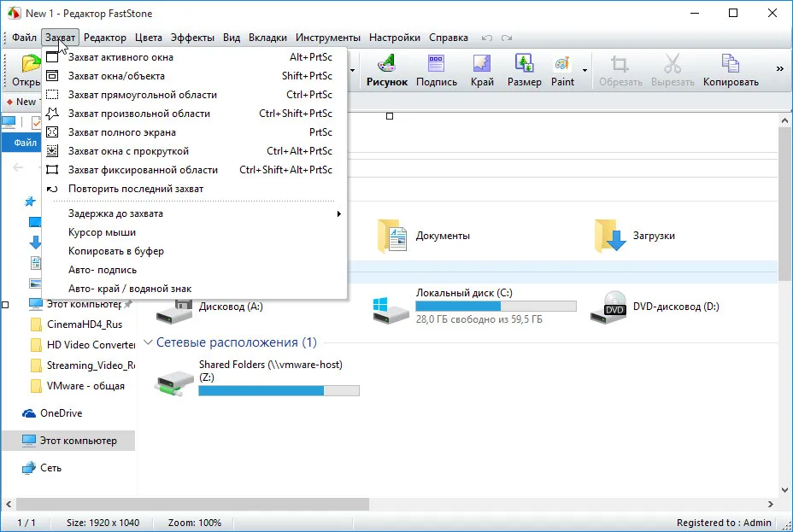Open Локальный диск (C:)
This screenshot has height=532, width=793.
[474, 306]
